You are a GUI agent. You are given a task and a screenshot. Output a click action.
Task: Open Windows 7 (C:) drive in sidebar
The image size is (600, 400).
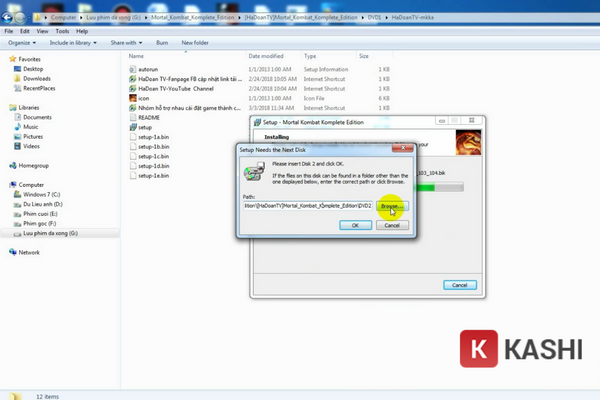[x=43, y=195]
